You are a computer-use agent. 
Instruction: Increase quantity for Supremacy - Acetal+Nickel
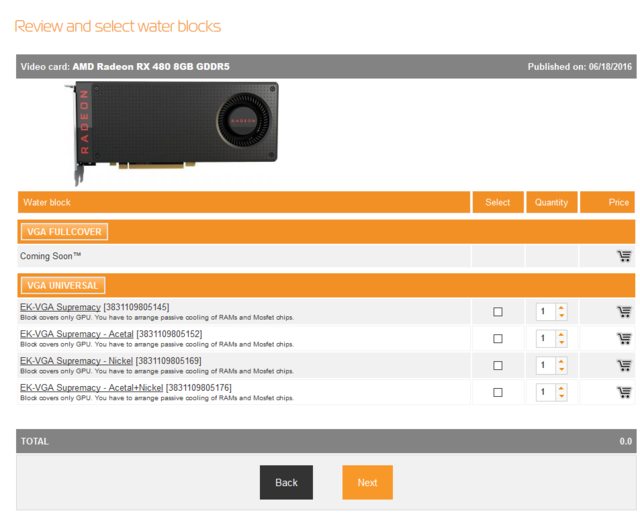click(562, 388)
